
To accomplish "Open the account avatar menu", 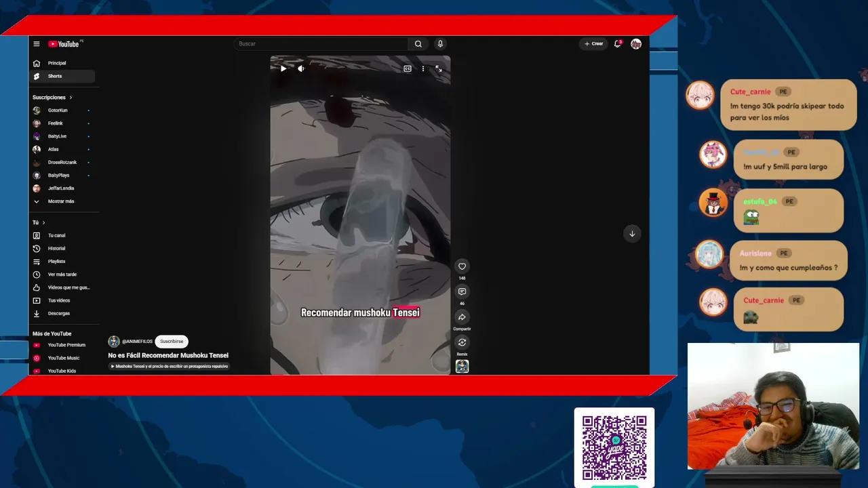I will tap(636, 44).
